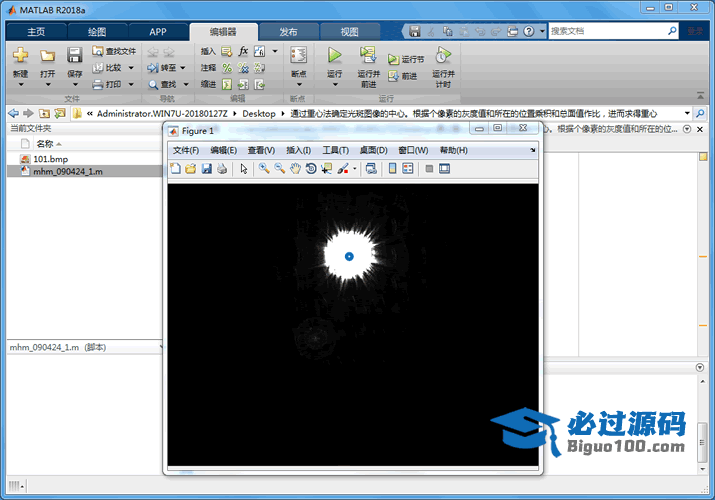Activate the Rotate 3D tool
The height and width of the screenshot is (500, 715).
click(x=310, y=169)
